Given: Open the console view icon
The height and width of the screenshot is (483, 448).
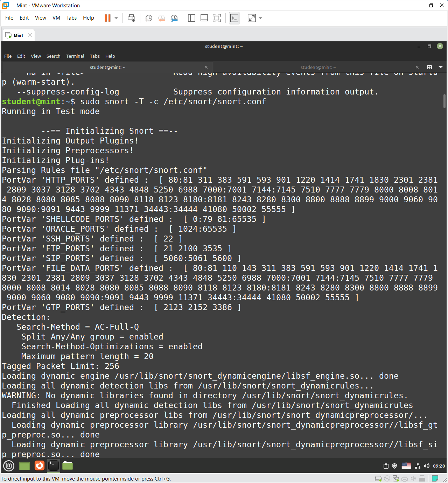Looking at the screenshot, I should tap(234, 18).
